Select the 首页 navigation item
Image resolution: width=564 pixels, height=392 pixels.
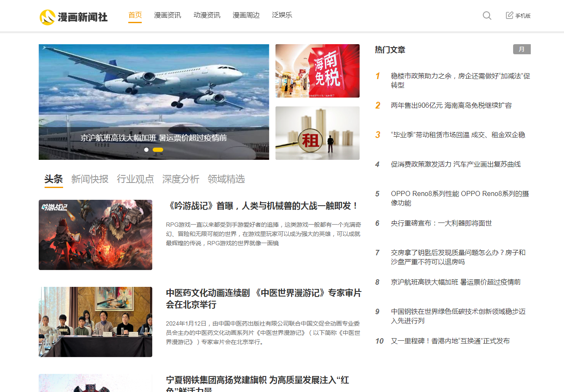[x=135, y=15]
